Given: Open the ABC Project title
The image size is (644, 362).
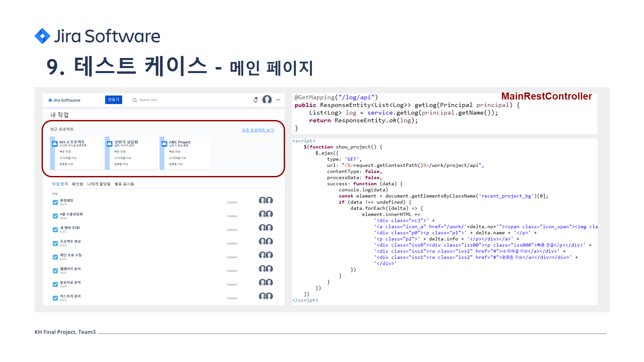Looking at the screenshot, I should [x=179, y=142].
